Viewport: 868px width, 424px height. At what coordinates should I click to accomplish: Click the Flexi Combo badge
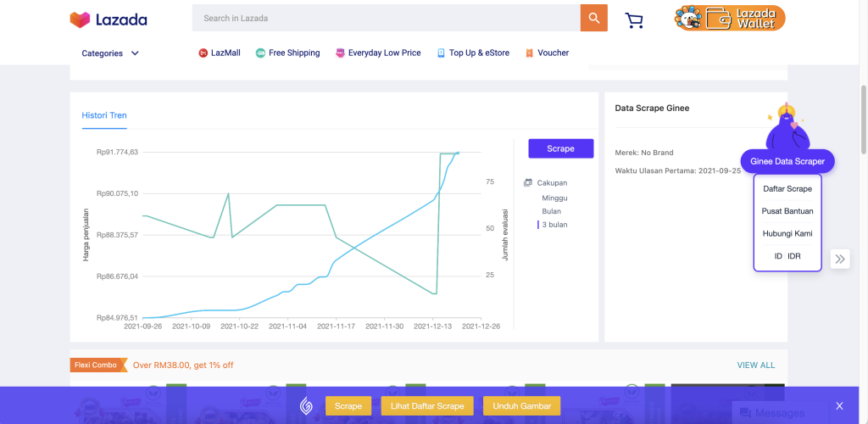(x=97, y=365)
